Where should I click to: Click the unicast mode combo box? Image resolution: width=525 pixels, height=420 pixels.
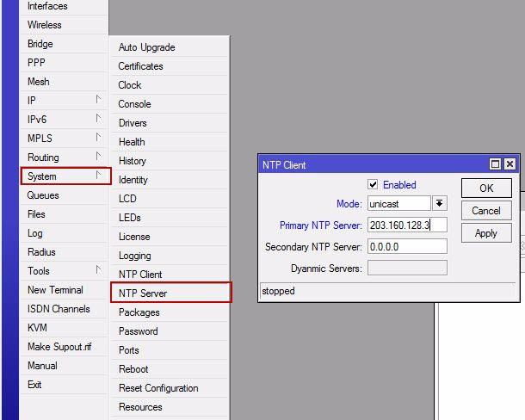tap(398, 204)
